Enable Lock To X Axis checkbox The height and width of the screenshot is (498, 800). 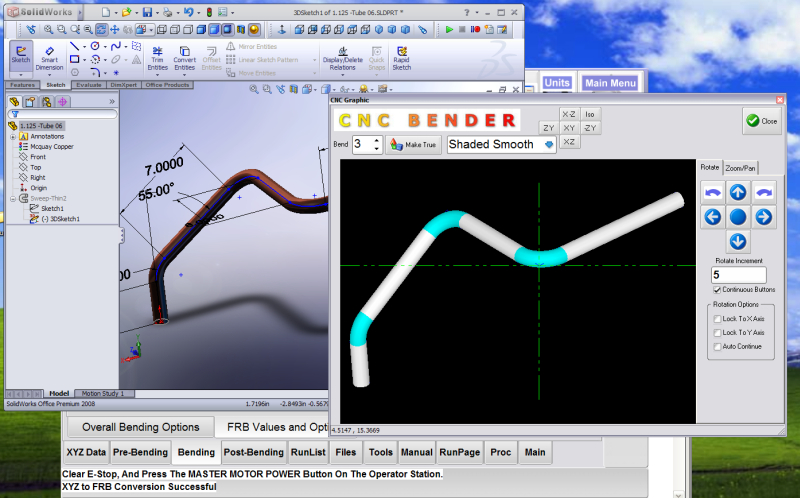pyautogui.click(x=717, y=319)
